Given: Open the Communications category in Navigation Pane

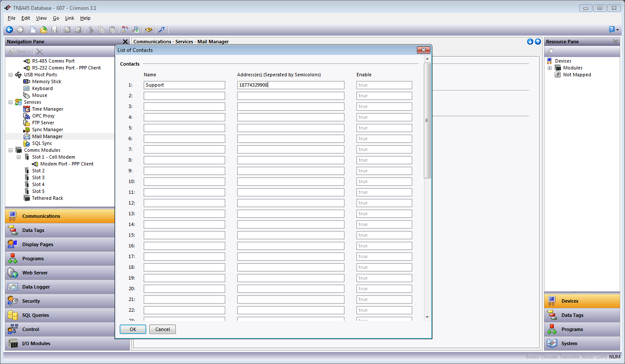Looking at the screenshot, I should coord(60,216).
